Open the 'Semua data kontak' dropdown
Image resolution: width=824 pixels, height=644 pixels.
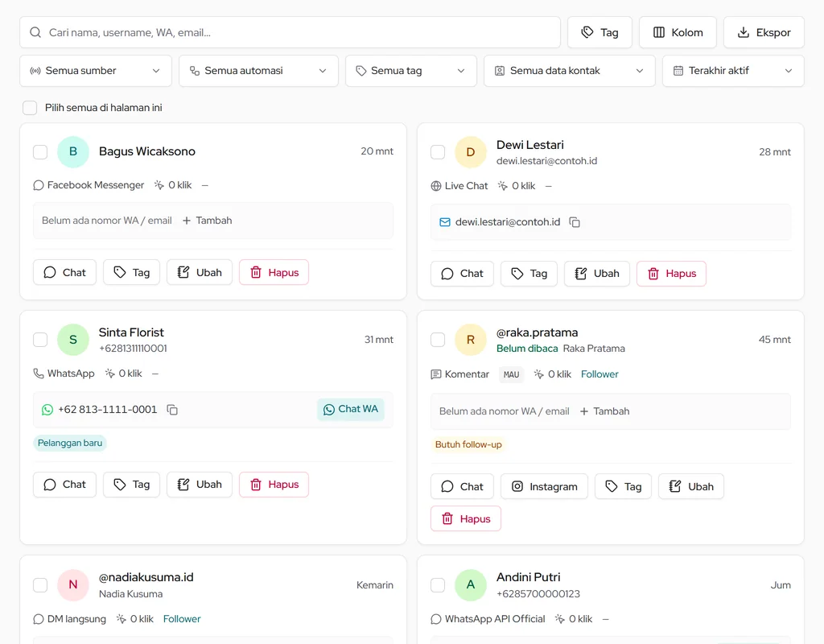570,71
